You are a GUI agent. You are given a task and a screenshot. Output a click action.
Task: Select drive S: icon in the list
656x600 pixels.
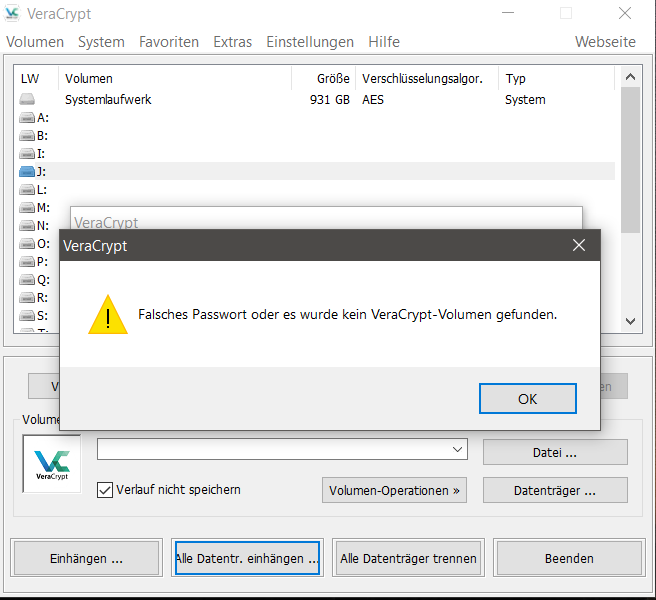tap(27, 315)
